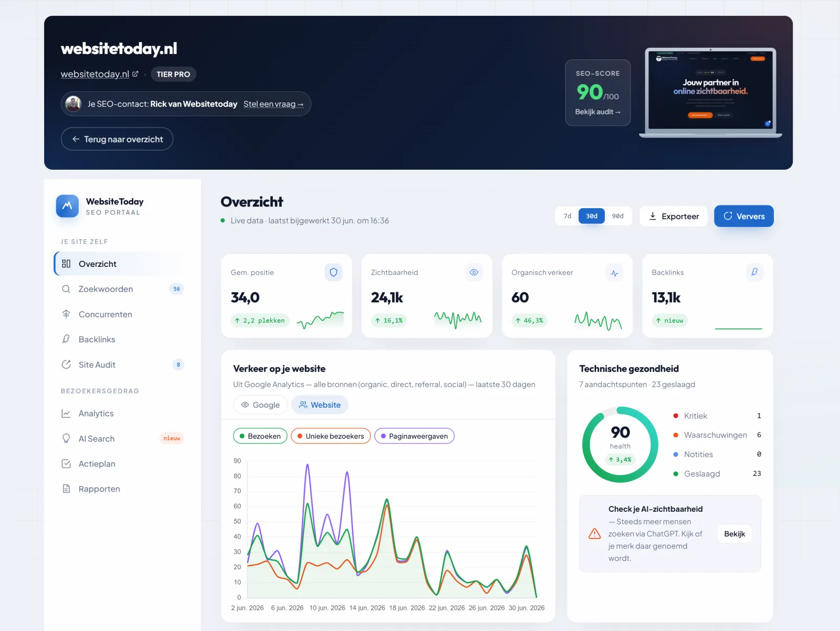This screenshot has height=631, width=840.
Task: Click the scales icon next to Concurrenten
Action: (66, 314)
